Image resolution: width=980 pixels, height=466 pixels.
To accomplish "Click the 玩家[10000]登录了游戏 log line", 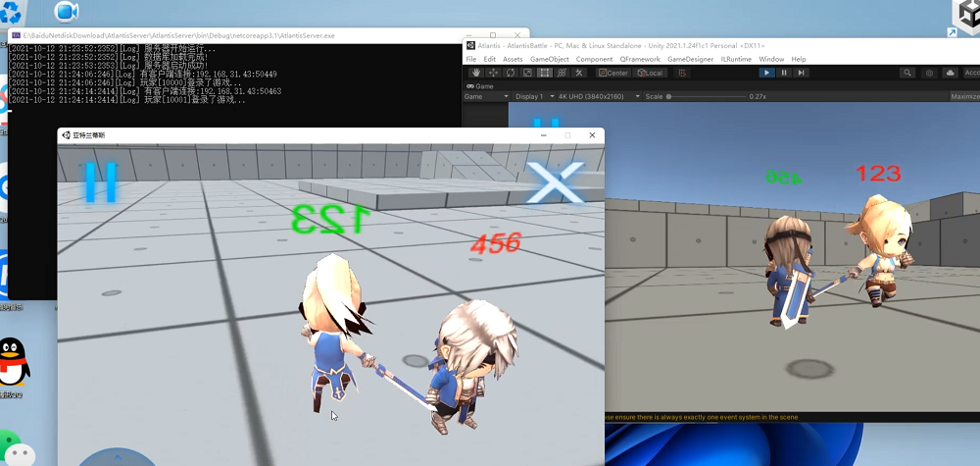I will click(x=125, y=82).
